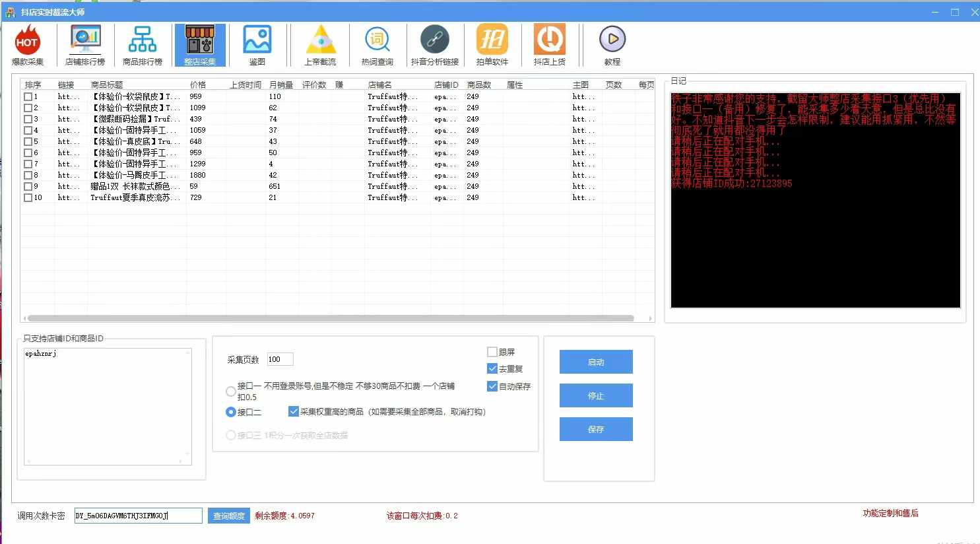
Task: Open the 抖音分析链接 link icon
Action: coord(434,45)
